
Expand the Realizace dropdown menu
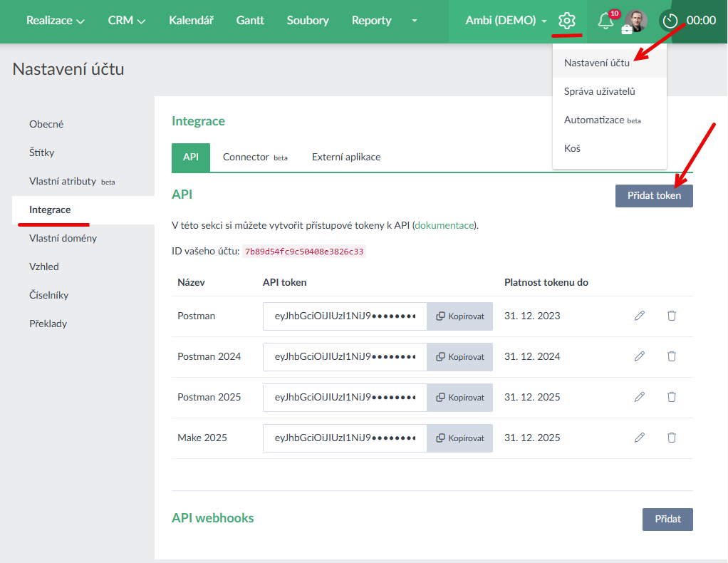pyautogui.click(x=55, y=21)
